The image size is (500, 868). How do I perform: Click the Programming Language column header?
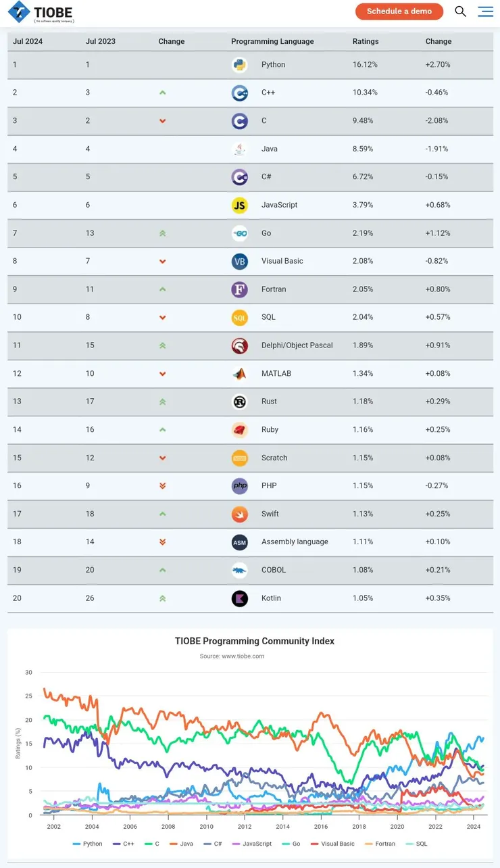pos(272,41)
